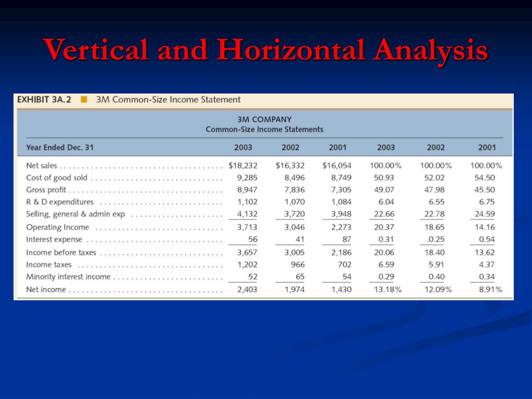This screenshot has height=399, width=532.
Task: Click 'R & D expenditures' row label
Action: click(x=60, y=202)
